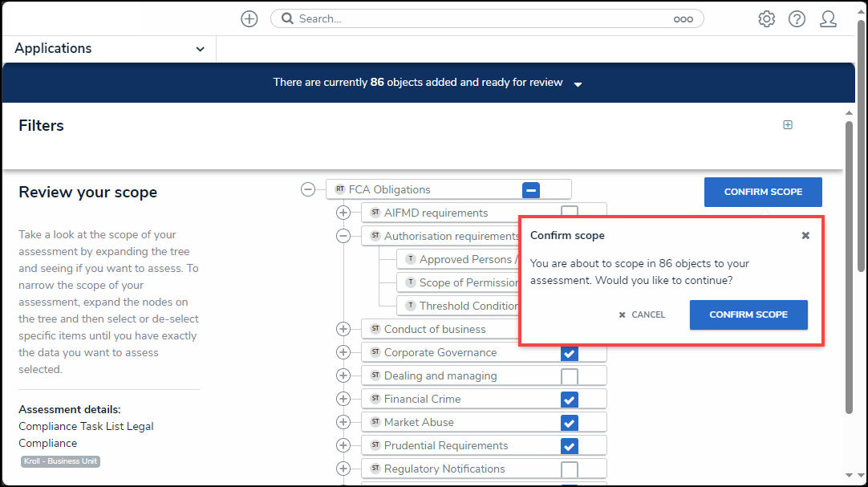Click the plus circle quick-add icon
The height and width of the screenshot is (487, 868).
coord(249,19)
